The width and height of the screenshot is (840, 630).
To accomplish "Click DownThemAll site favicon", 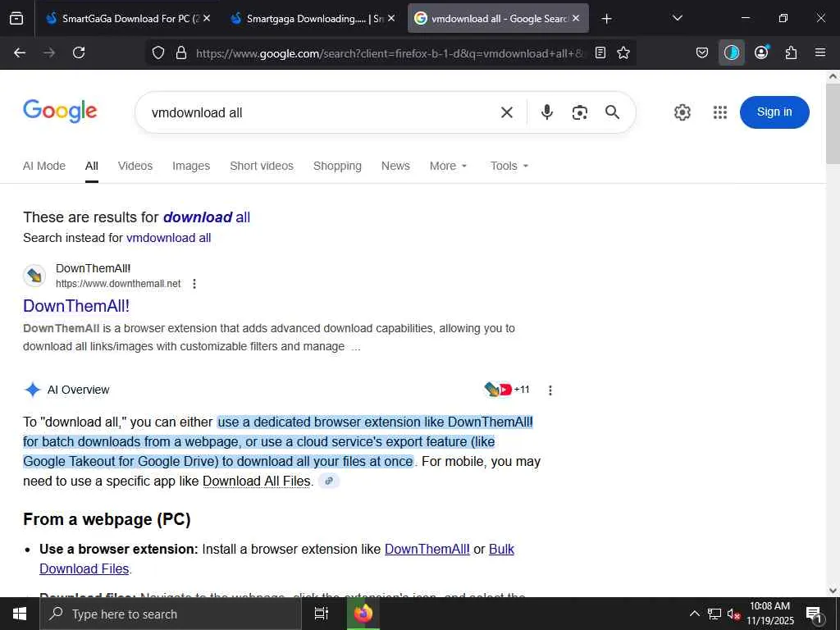I will [34, 276].
